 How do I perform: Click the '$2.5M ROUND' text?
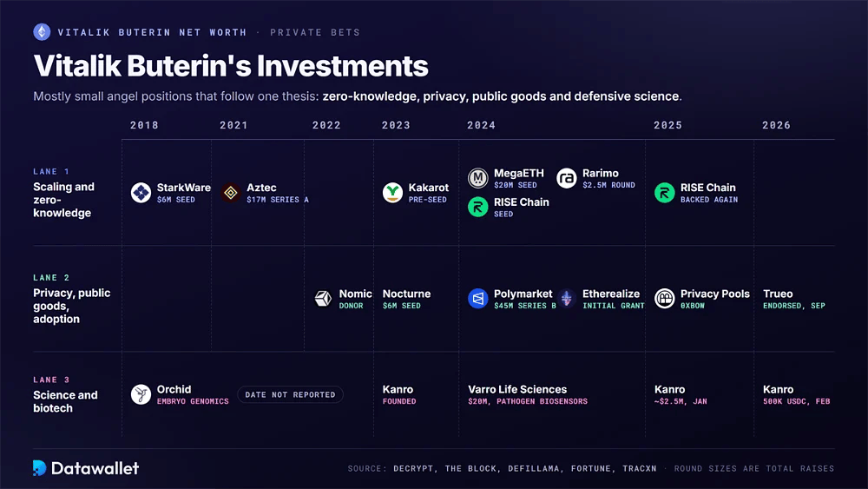pyautogui.click(x=609, y=185)
